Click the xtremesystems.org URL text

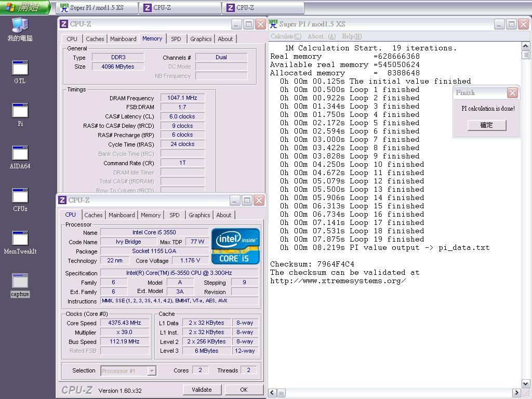click(338, 281)
